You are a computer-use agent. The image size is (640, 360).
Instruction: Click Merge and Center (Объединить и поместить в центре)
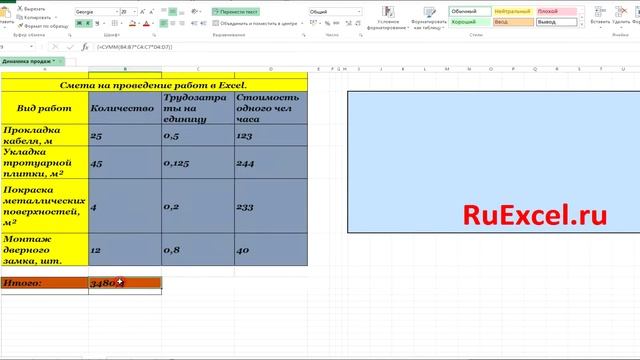tap(255, 23)
